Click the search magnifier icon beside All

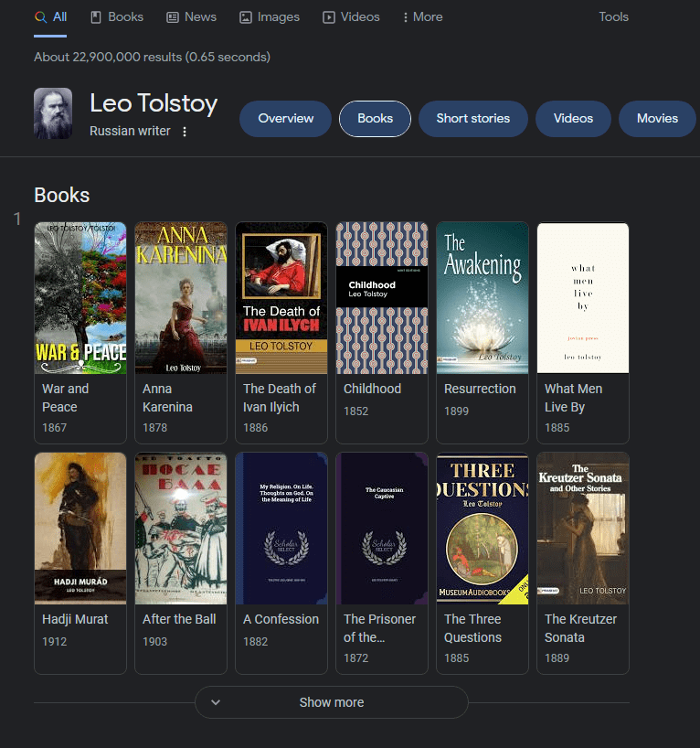(x=40, y=17)
